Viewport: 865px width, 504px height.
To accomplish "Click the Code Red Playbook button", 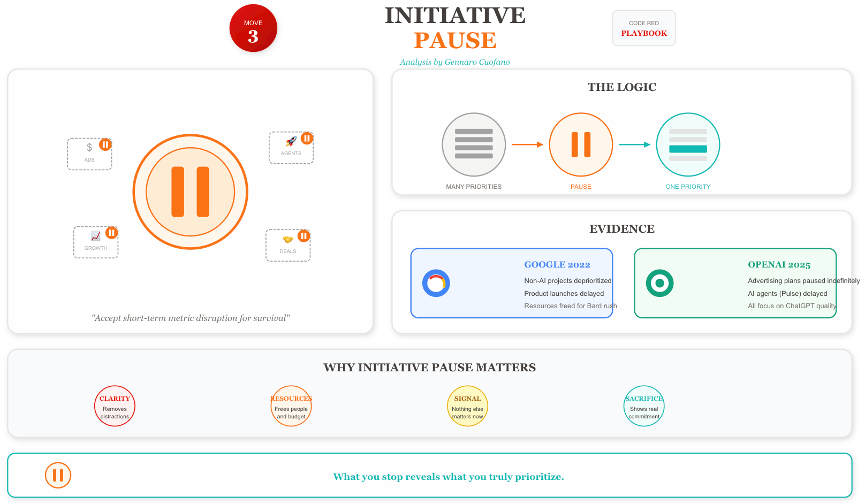I will (x=644, y=28).
